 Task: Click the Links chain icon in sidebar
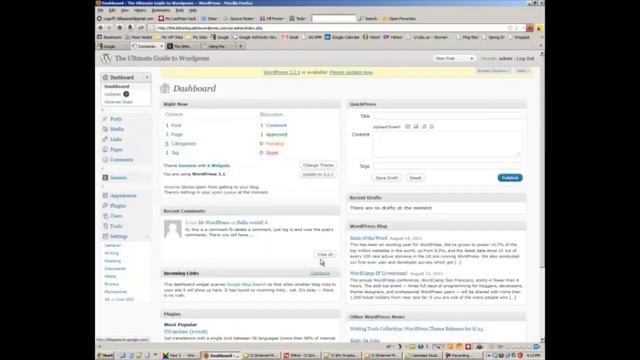(x=105, y=139)
